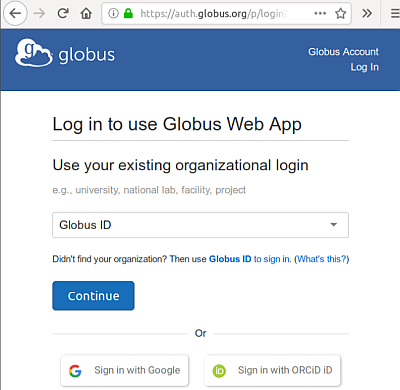Sign in with ORCiD iD

(273, 370)
